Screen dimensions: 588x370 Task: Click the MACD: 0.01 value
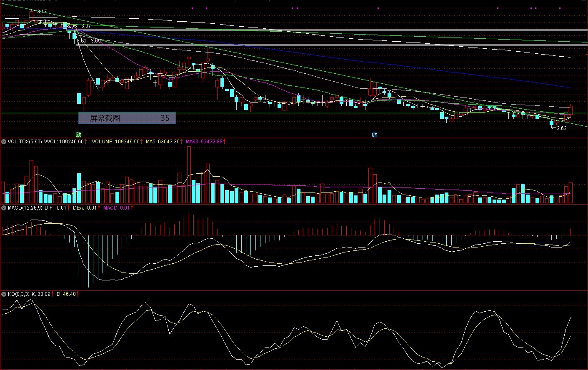[117, 207]
